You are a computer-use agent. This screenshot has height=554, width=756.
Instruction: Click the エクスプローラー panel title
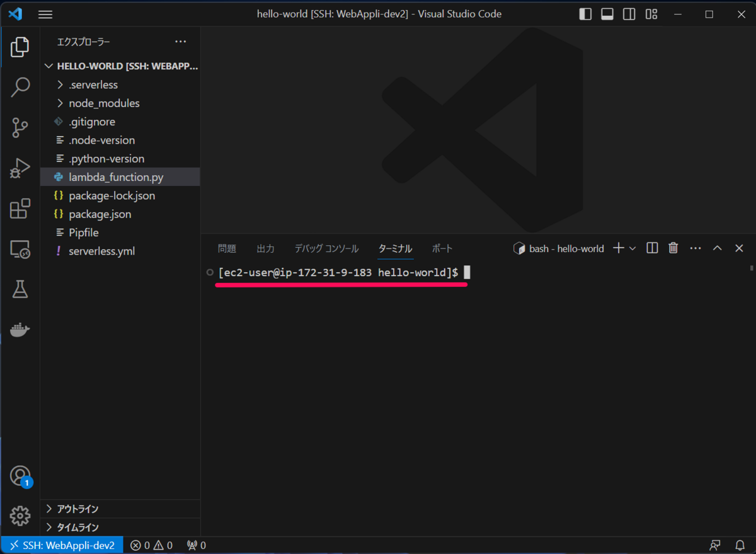(84, 42)
